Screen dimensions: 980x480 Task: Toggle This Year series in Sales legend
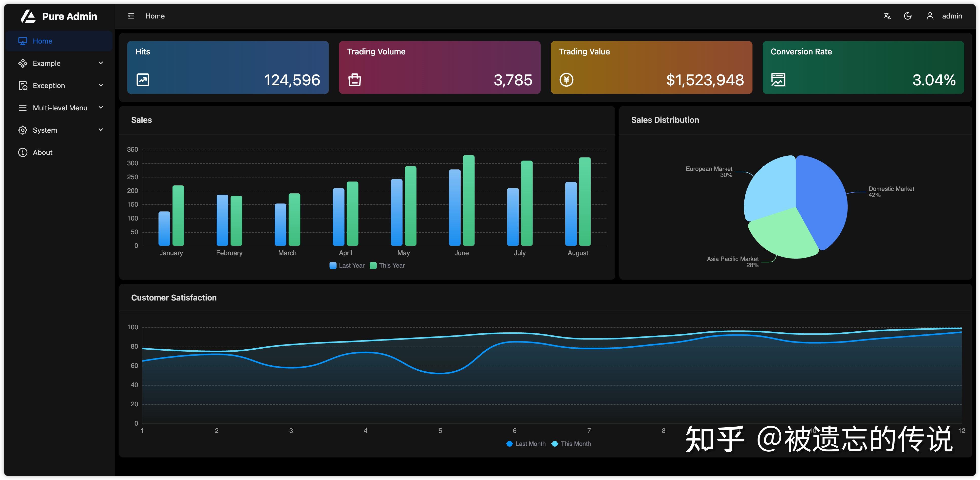click(x=387, y=266)
